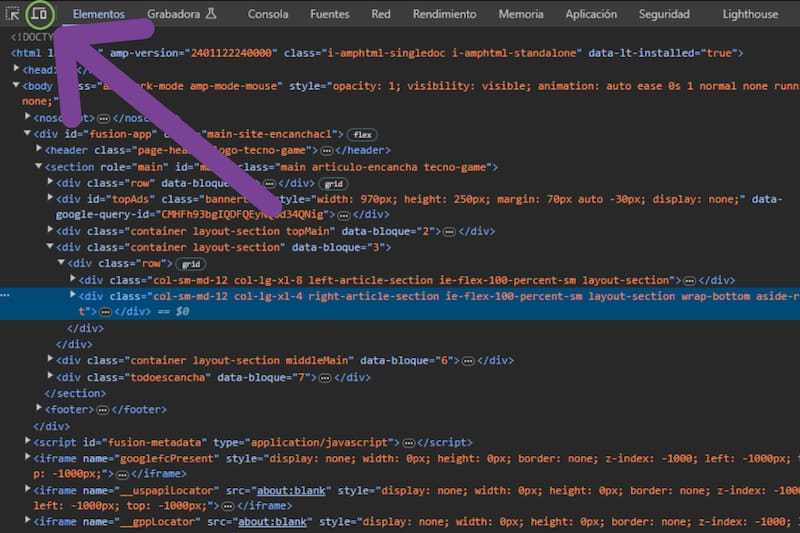Click the ellipsis in the todoescancha div
Image resolution: width=800 pixels, height=533 pixels.
[x=325, y=377]
